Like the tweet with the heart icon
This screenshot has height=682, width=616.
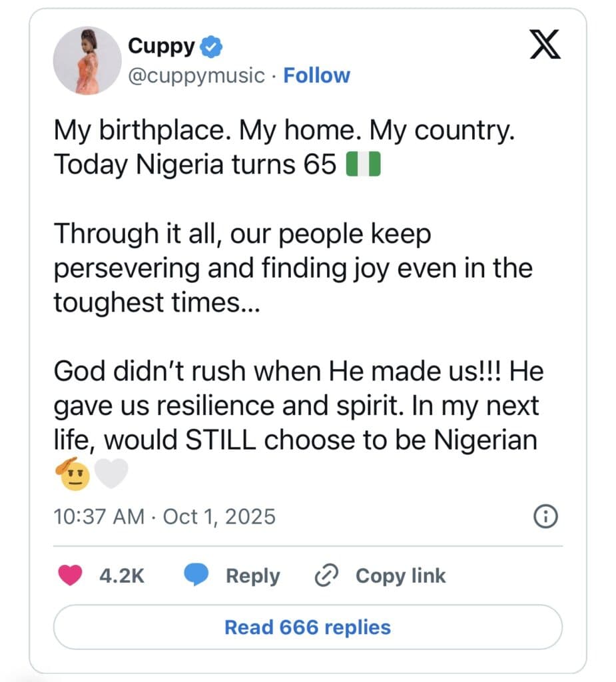tap(71, 575)
